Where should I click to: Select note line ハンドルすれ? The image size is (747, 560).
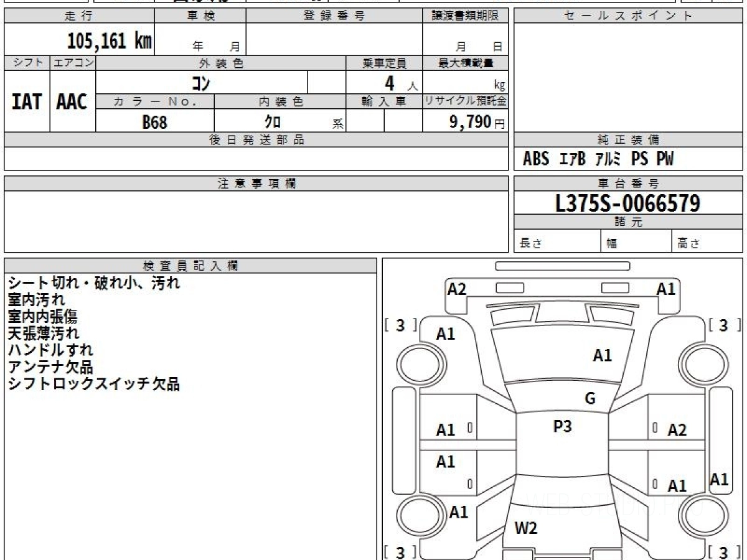(x=50, y=350)
